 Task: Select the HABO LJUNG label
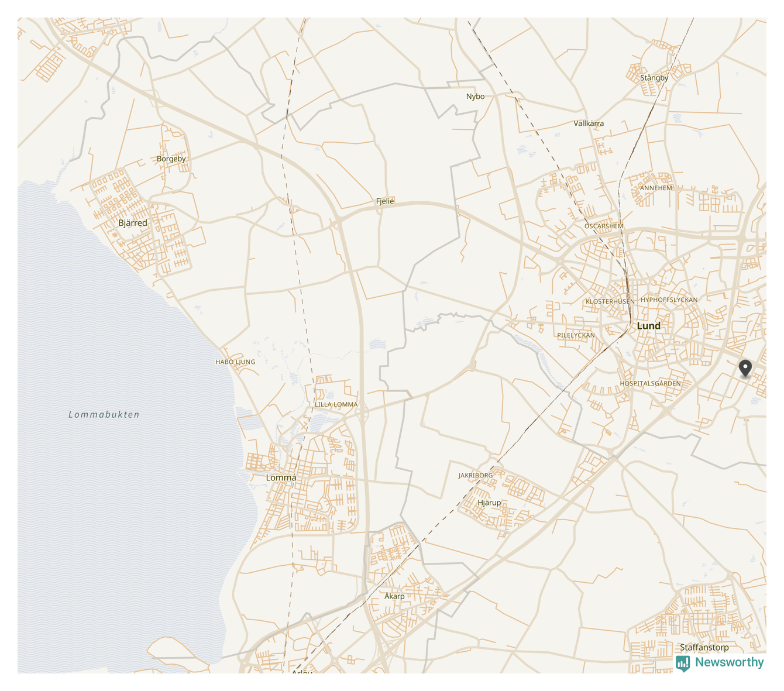click(235, 362)
